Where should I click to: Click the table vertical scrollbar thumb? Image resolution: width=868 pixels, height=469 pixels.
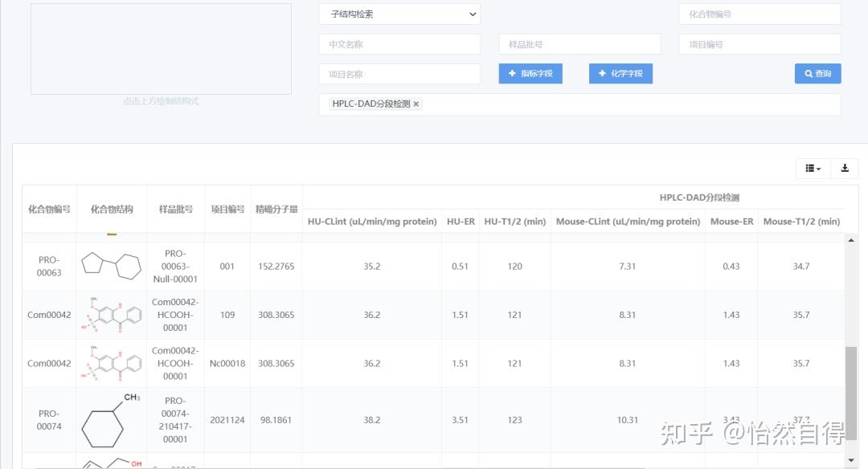click(851, 394)
